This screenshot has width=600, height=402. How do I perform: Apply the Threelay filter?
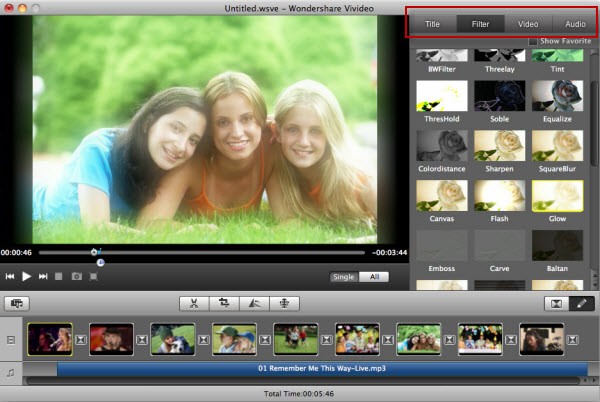click(499, 55)
